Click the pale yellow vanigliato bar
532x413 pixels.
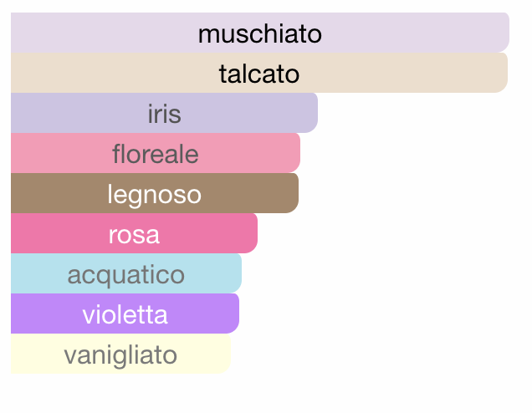(120, 354)
